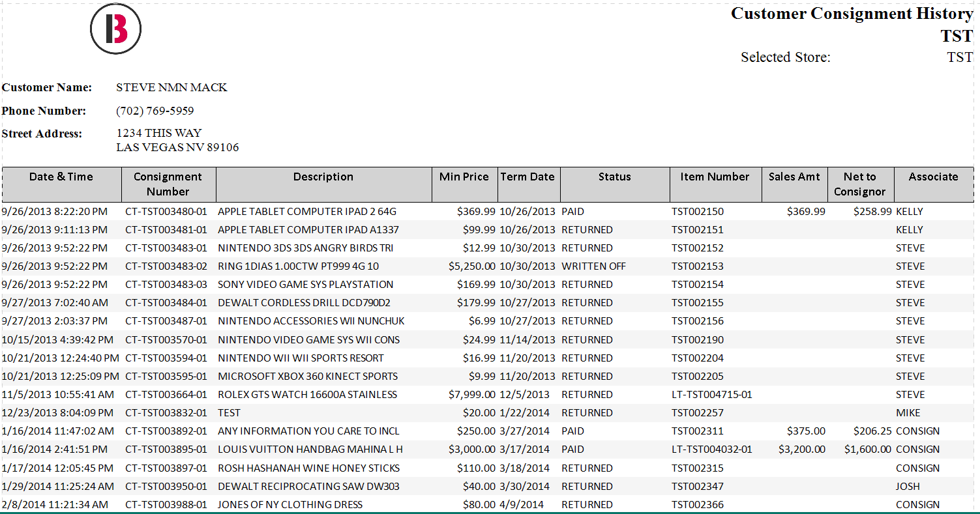The width and height of the screenshot is (980, 514).
Task: Click the $3,200.00 sales amount
Action: [x=802, y=450]
